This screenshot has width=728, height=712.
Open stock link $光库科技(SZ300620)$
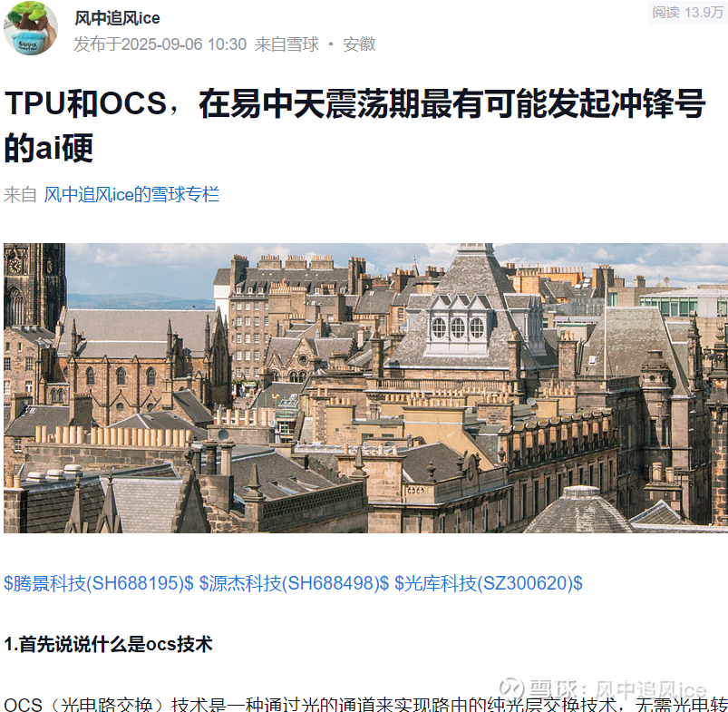coord(489,583)
